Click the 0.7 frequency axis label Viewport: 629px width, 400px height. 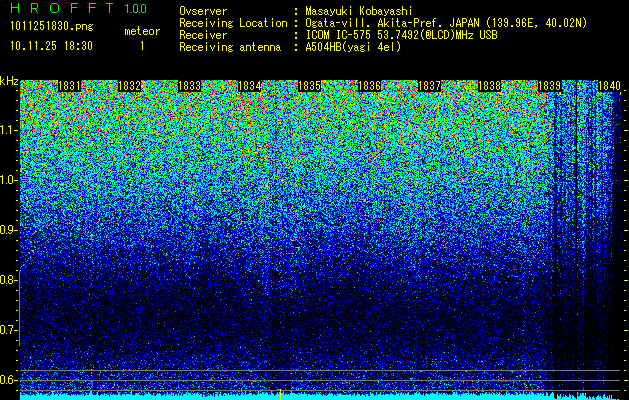point(8,330)
